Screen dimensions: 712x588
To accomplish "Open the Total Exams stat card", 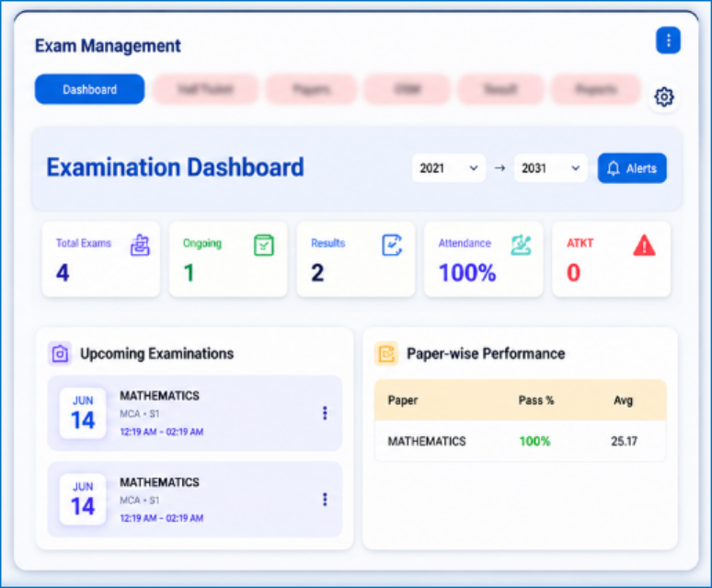I will tap(101, 259).
